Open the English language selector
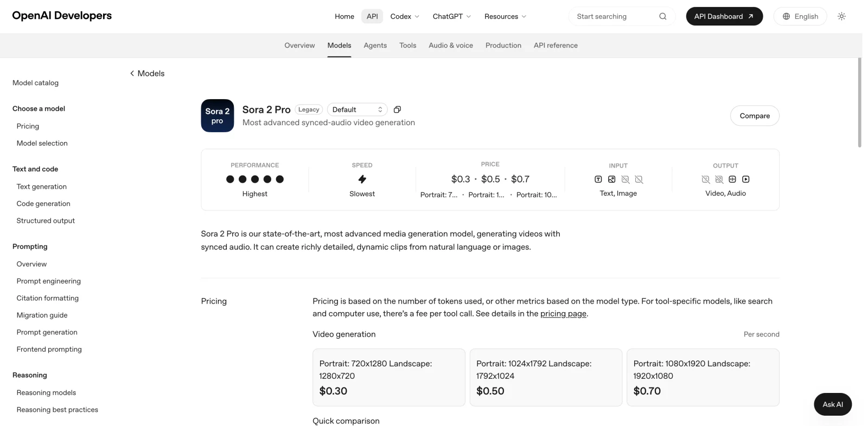The height and width of the screenshot is (426, 868). 800,16
